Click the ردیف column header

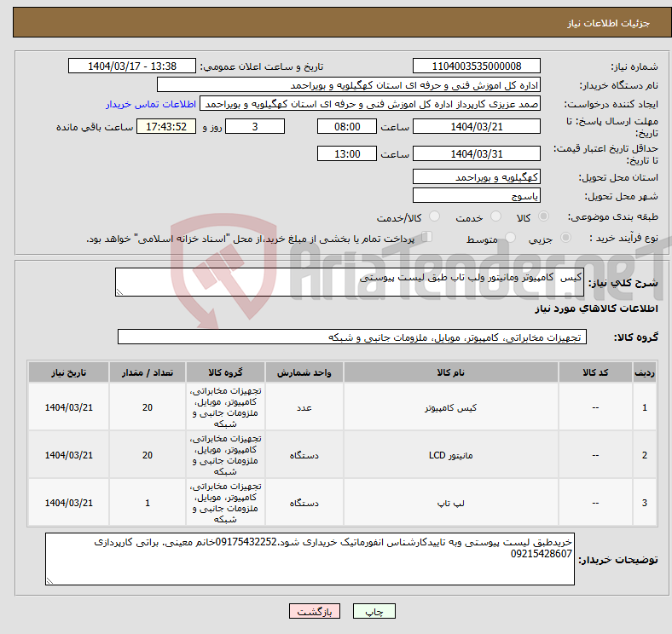(644, 372)
